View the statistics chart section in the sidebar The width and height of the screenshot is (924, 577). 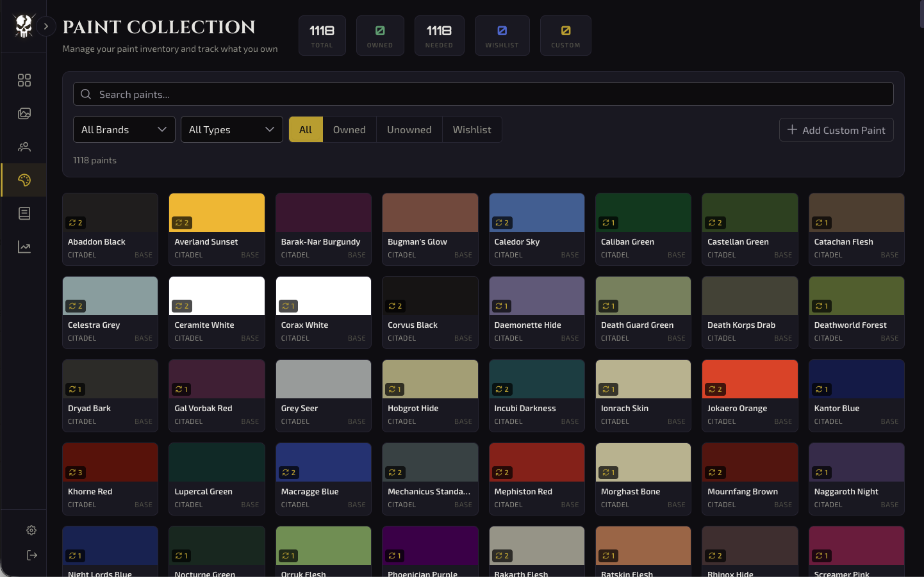click(24, 247)
